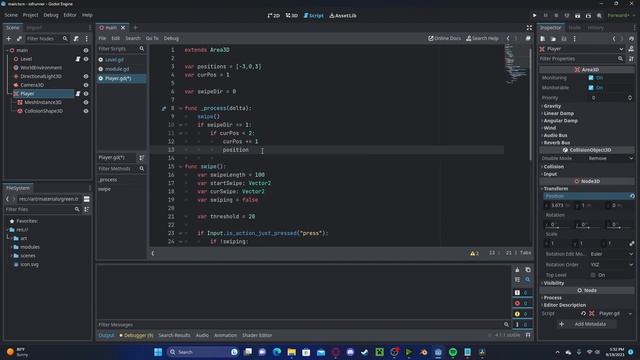Open the Rotation Order dropdown

(x=611, y=264)
